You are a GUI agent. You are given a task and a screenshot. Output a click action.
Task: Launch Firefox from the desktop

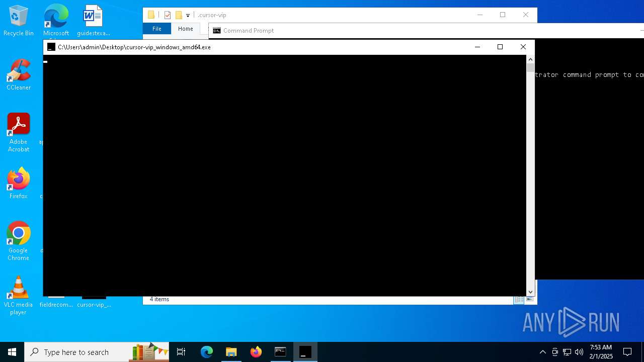pos(19,184)
